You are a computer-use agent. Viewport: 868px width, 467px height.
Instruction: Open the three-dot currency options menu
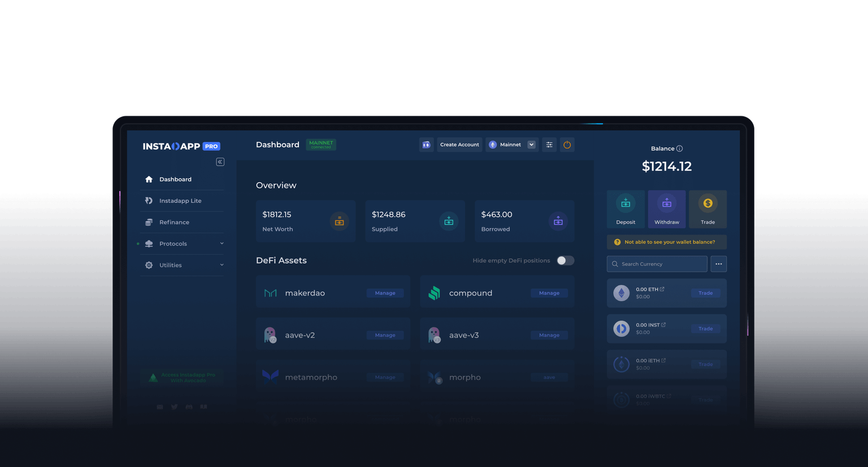pos(719,264)
